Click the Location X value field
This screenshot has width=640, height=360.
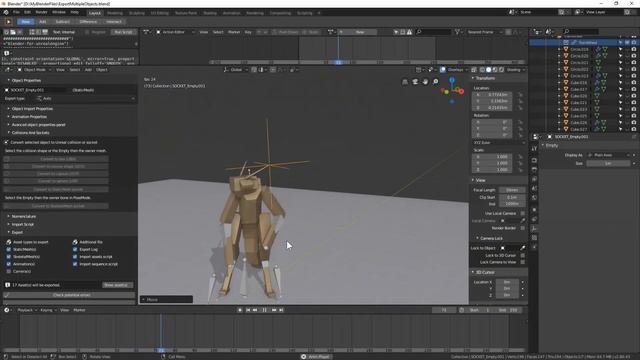click(492, 95)
